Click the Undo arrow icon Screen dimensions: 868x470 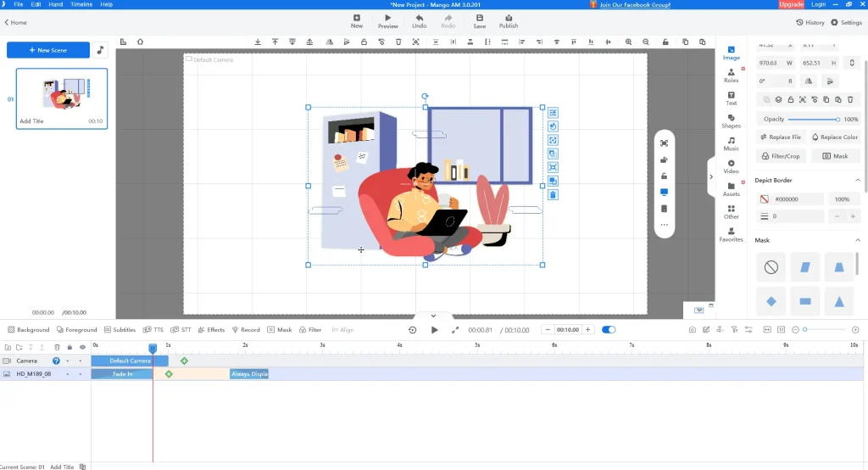(419, 21)
